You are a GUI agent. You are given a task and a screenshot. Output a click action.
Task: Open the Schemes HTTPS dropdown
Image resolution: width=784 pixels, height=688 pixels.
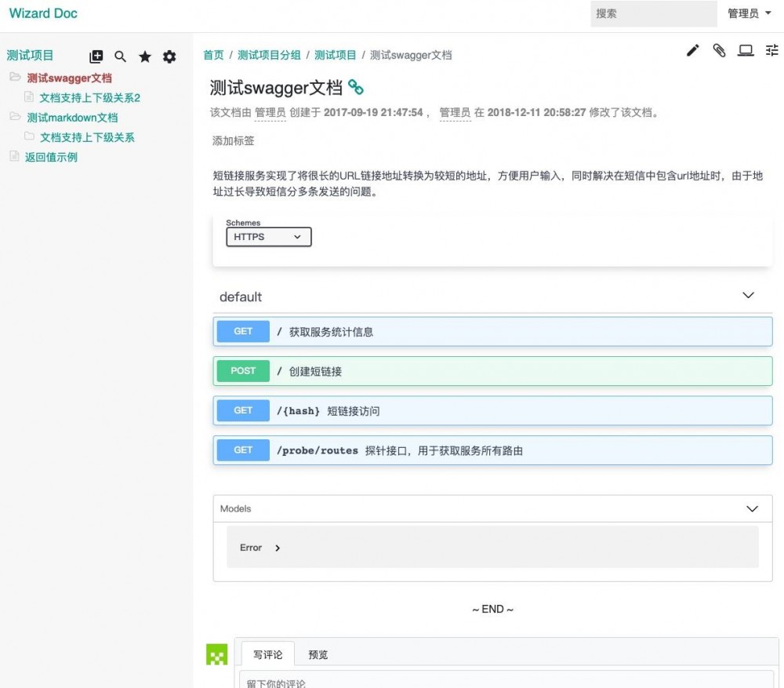click(x=268, y=237)
